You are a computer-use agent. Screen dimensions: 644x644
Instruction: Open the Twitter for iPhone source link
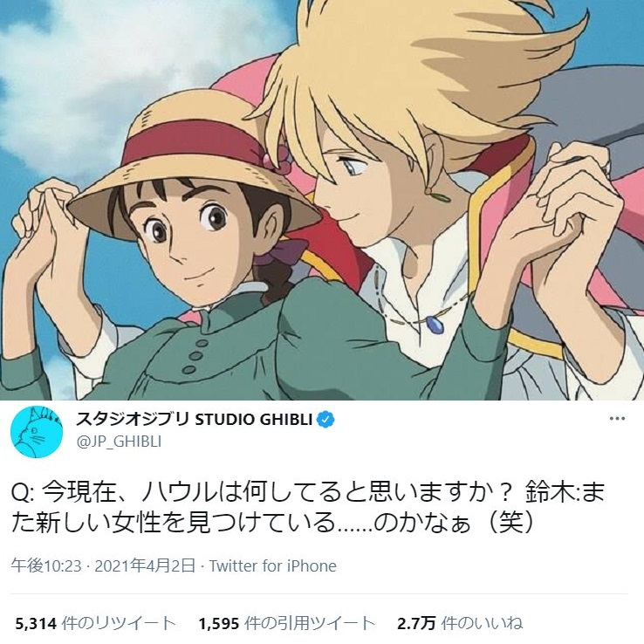[273, 566]
